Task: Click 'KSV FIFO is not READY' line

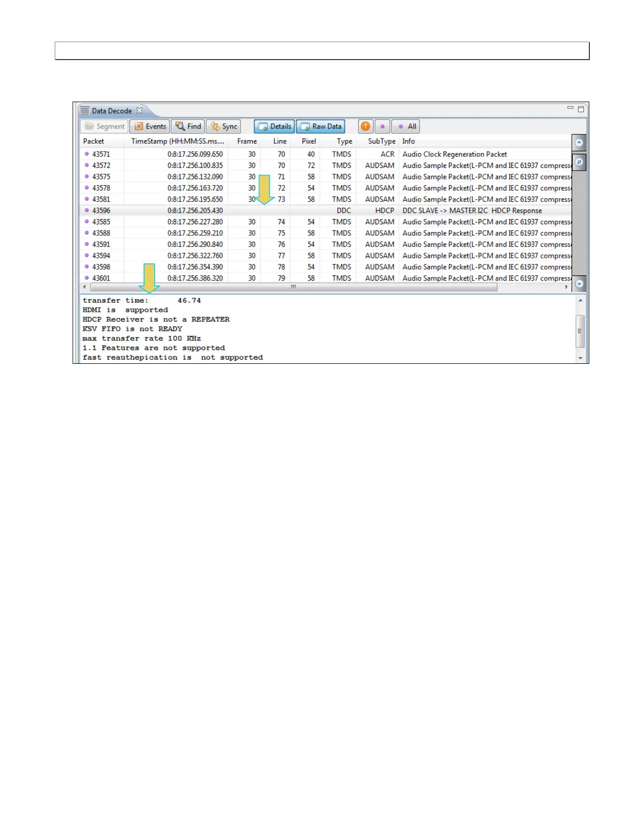Action: [x=133, y=329]
